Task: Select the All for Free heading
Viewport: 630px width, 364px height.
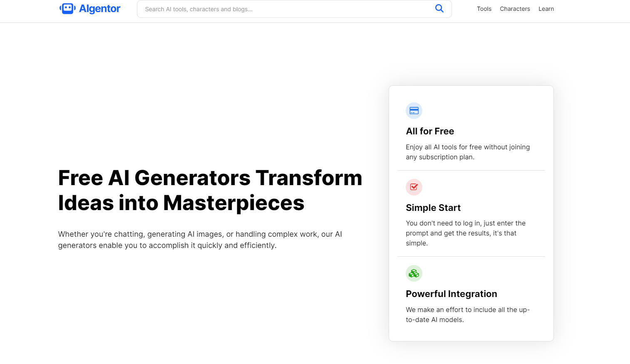Action: click(430, 131)
